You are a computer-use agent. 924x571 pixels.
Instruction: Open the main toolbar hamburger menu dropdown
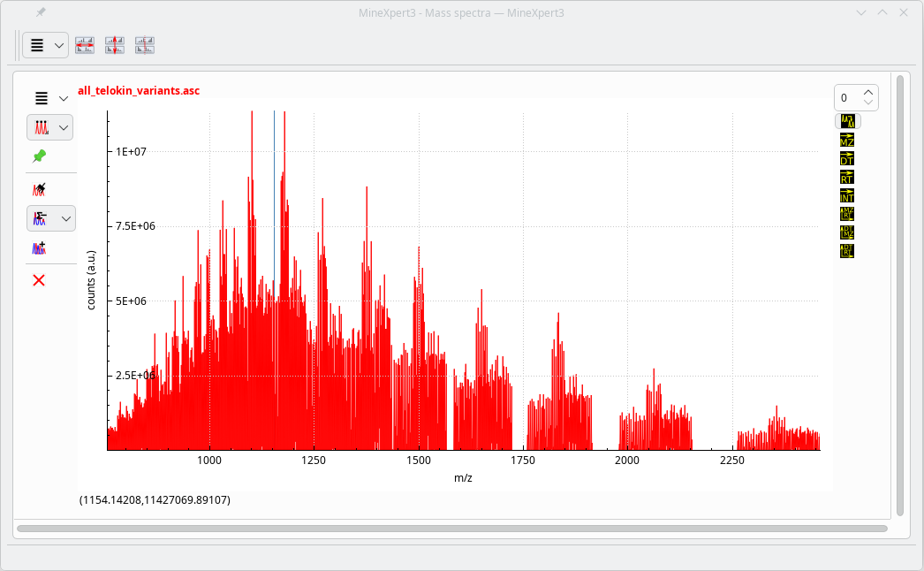45,45
